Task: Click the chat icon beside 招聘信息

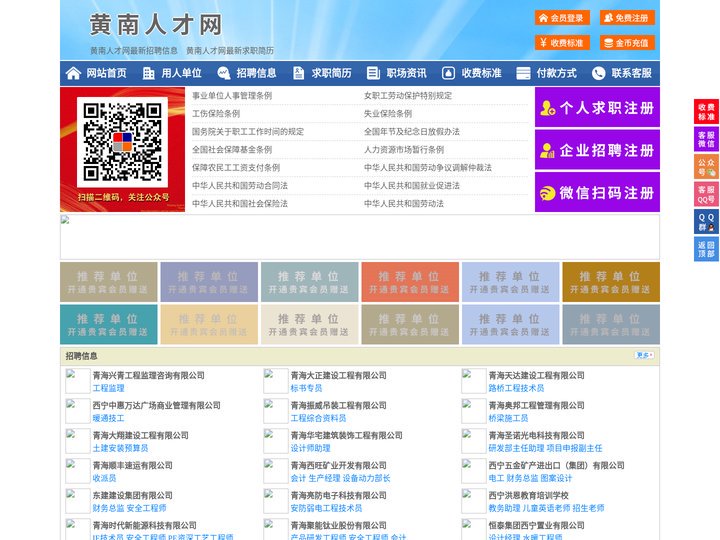Action: 223,73
